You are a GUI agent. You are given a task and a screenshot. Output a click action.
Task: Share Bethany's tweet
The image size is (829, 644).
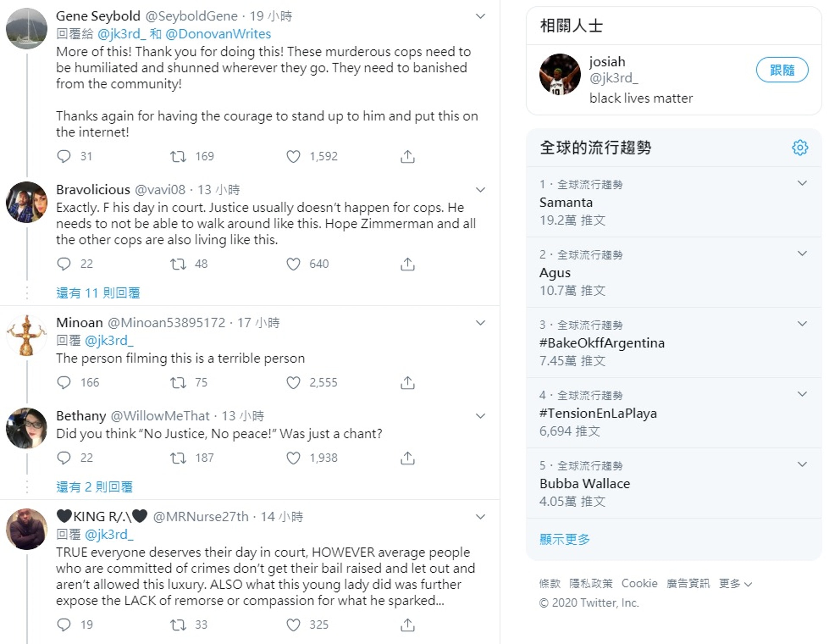[x=408, y=458]
